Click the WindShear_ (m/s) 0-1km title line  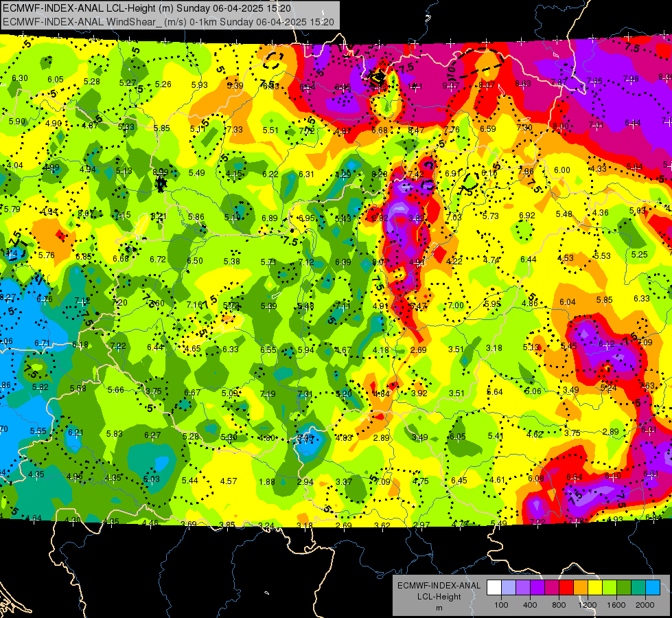click(168, 22)
